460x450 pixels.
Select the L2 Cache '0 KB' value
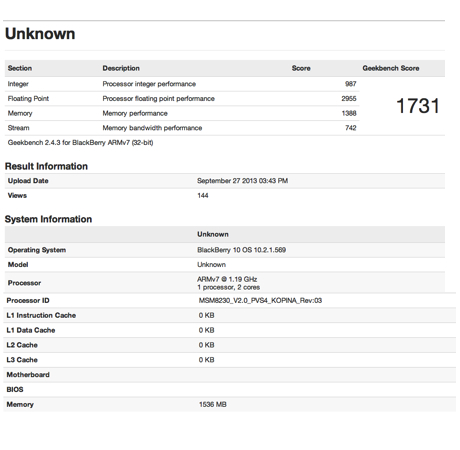[x=206, y=345]
